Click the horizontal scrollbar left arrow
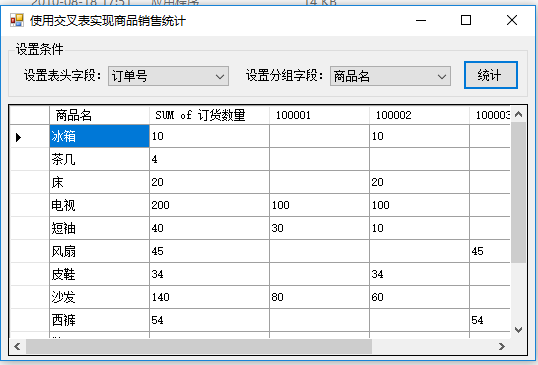Image resolution: width=538 pixels, height=365 pixels. point(17,346)
